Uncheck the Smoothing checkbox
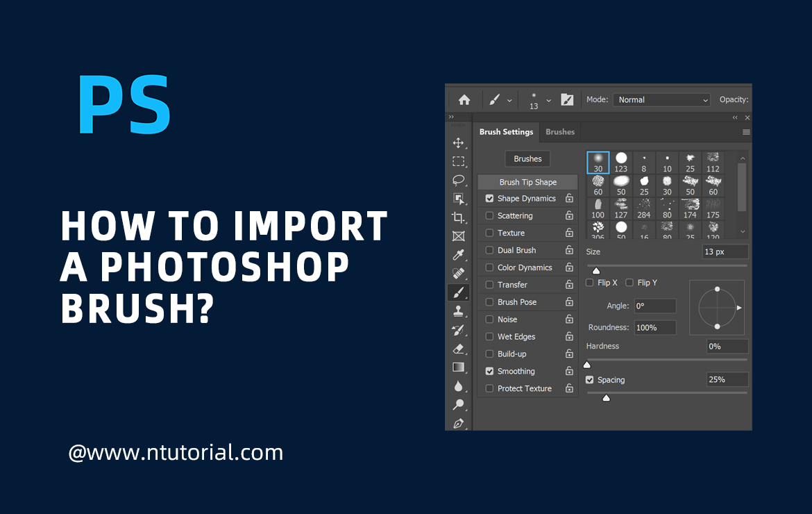812x514 pixels. pyautogui.click(x=489, y=371)
